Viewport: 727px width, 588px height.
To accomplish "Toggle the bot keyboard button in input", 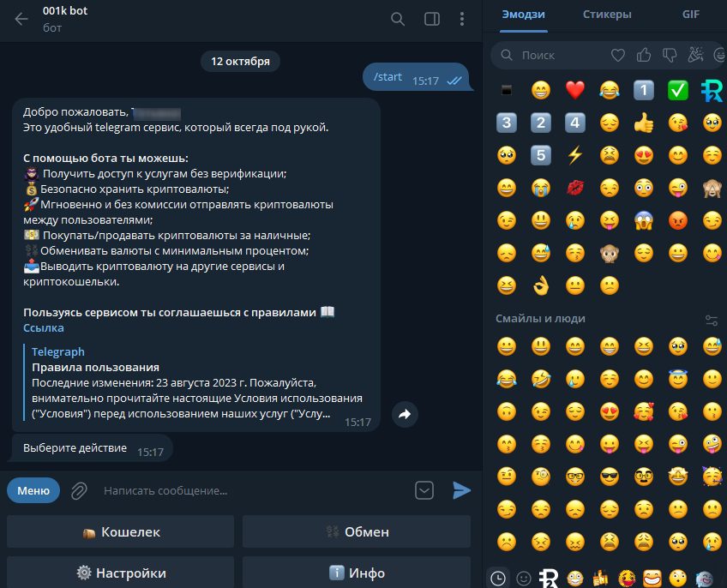I will coord(424,490).
